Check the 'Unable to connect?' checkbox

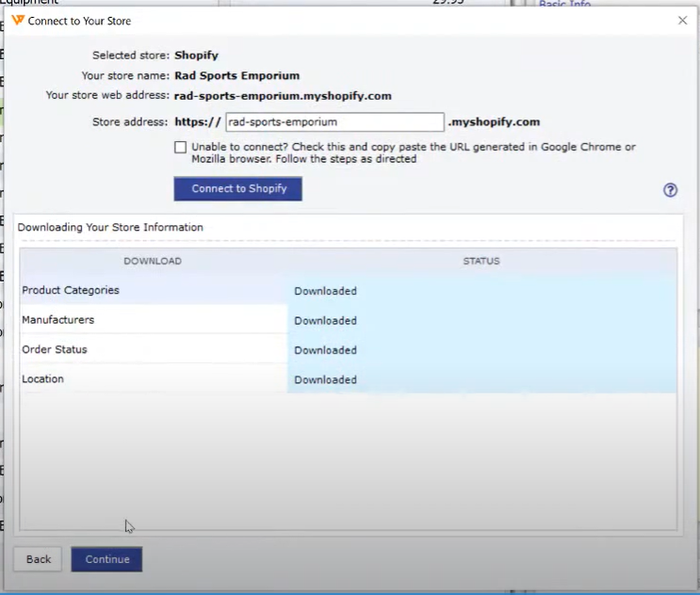coord(180,147)
